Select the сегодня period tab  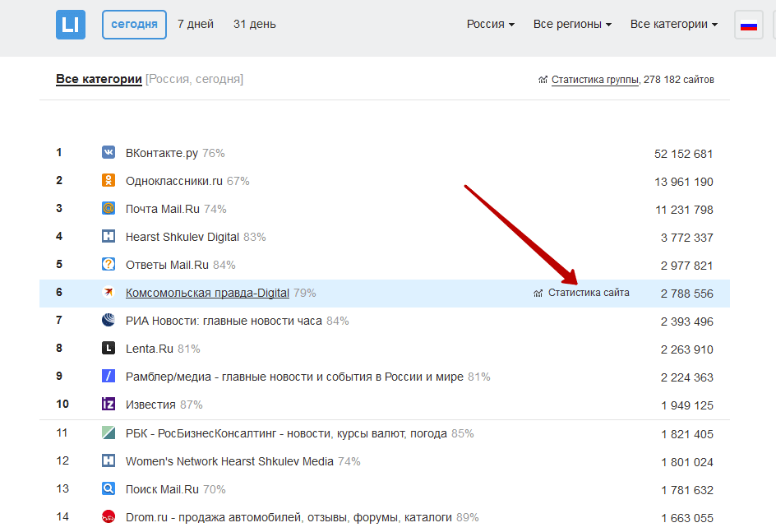134,25
